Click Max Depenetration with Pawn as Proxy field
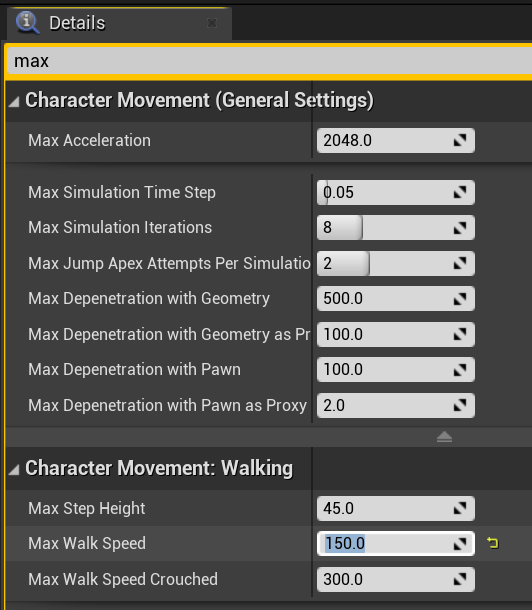The width and height of the screenshot is (532, 610). click(x=396, y=405)
